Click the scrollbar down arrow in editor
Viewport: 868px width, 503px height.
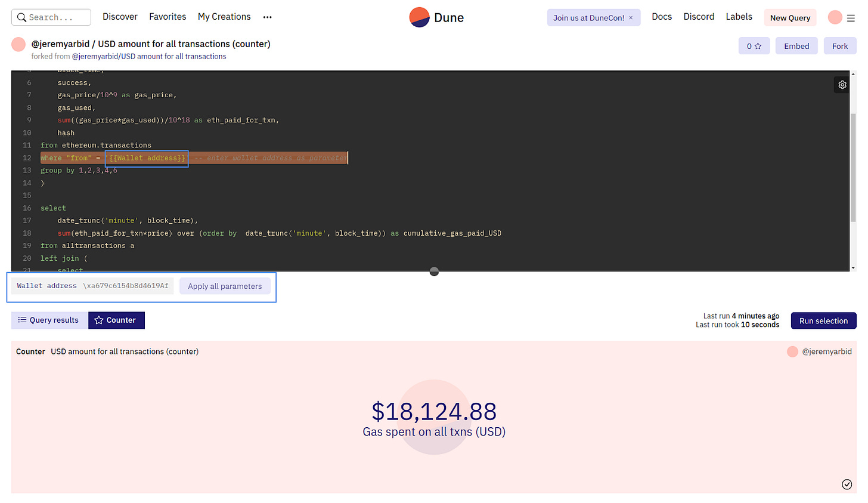click(x=853, y=268)
